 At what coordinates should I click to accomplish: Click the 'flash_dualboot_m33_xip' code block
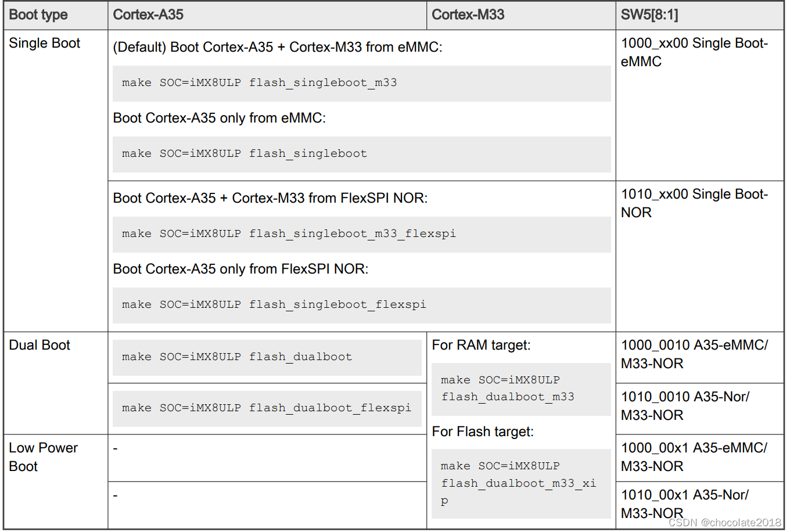tap(521, 484)
